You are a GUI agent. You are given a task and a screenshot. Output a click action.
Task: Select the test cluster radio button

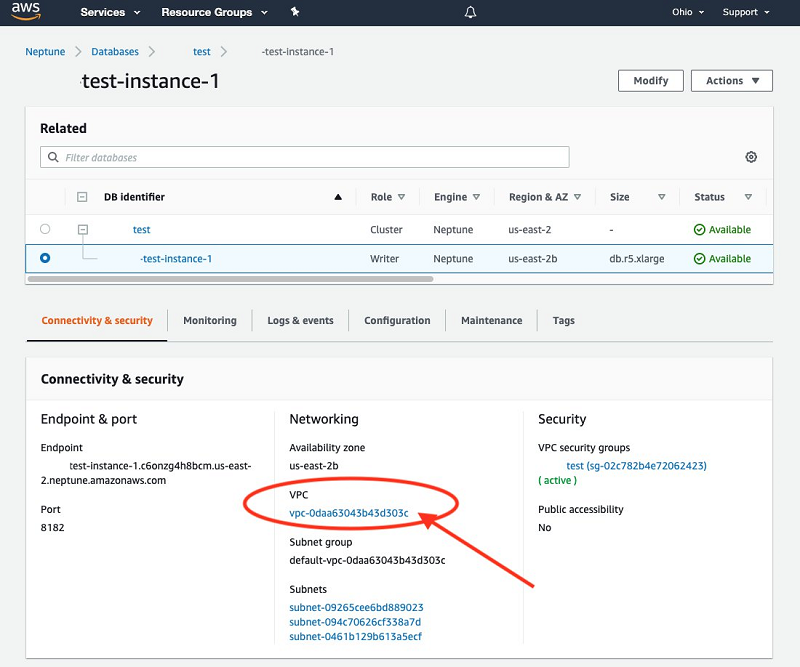click(x=45, y=229)
